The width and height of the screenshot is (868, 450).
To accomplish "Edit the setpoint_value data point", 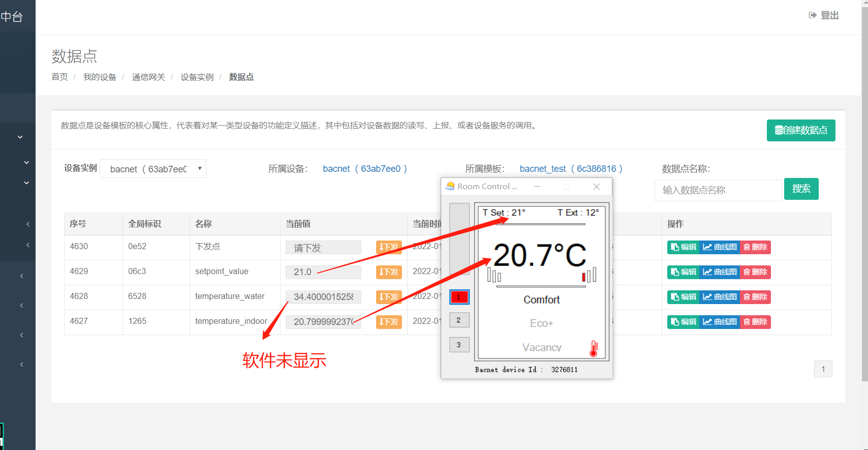I will [x=684, y=272].
